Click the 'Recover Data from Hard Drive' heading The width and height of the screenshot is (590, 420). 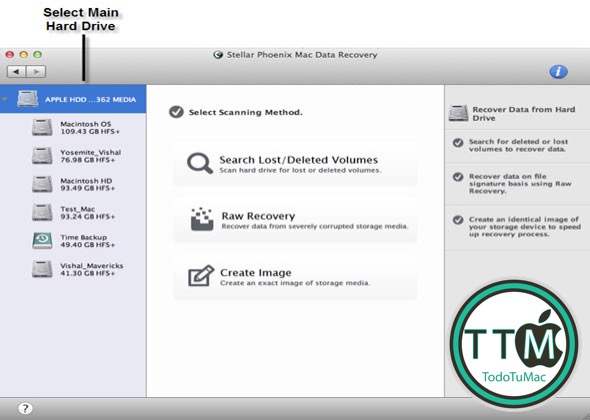524,114
